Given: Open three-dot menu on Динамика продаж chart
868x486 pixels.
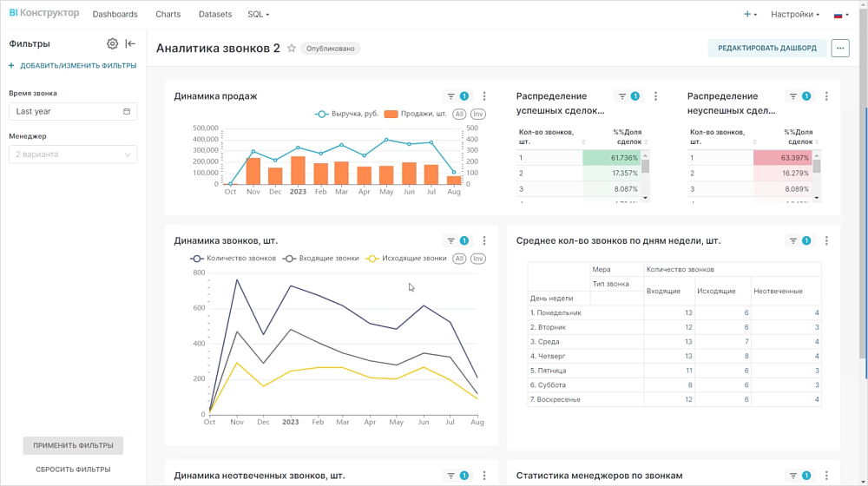Looking at the screenshot, I should 484,96.
